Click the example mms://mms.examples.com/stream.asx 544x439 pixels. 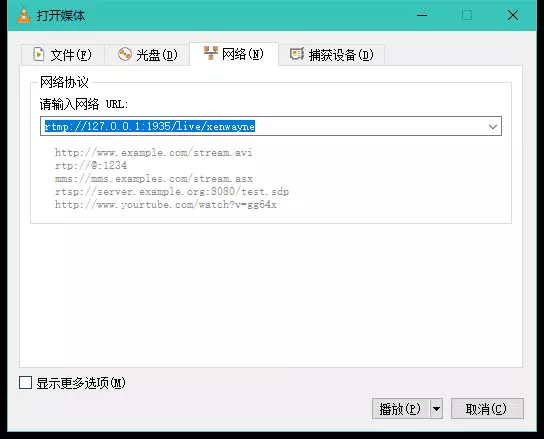154,178
